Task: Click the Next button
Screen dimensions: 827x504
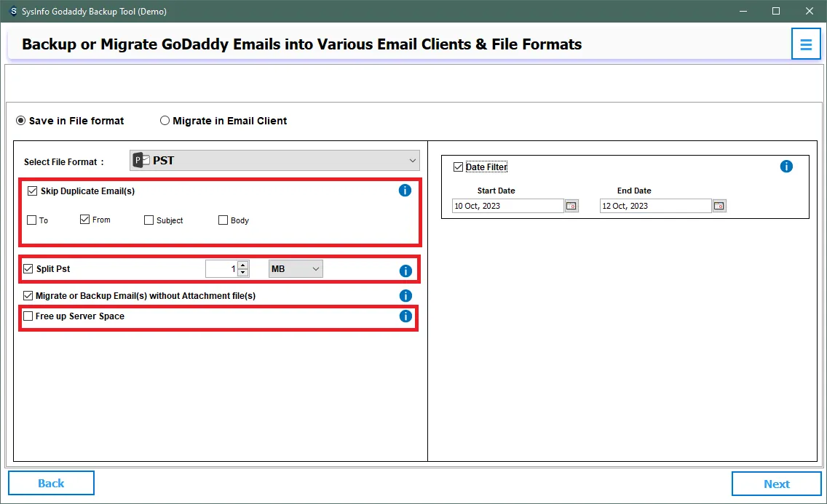Action: coord(776,484)
